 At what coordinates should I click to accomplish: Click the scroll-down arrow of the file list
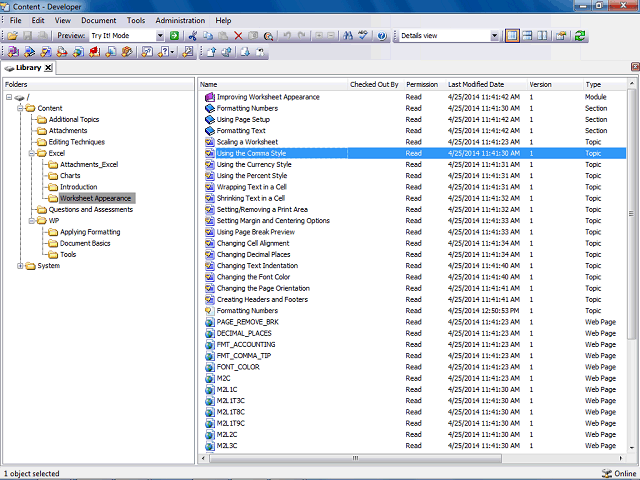[631, 448]
